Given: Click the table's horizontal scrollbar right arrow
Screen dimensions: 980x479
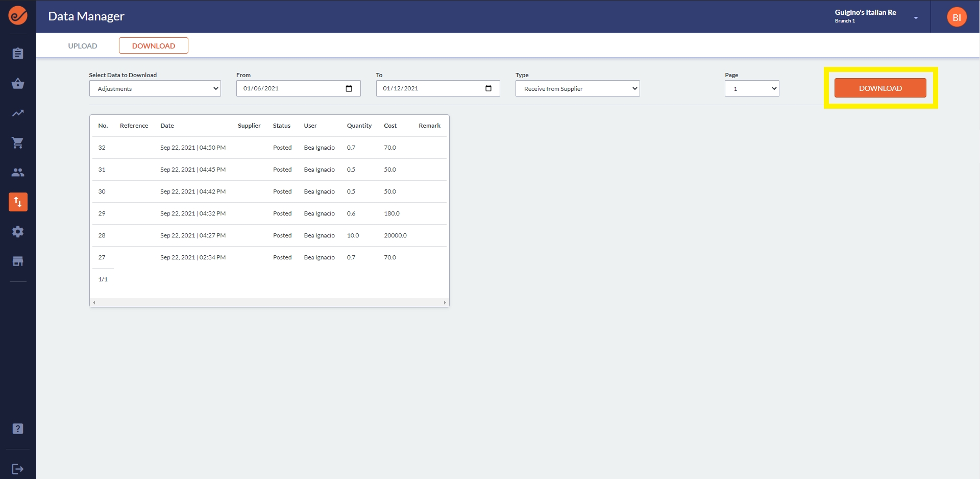Looking at the screenshot, I should 445,302.
